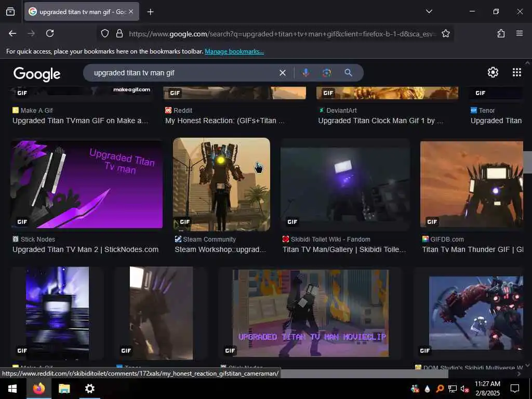Open Titan TV Man/Gallery Fandom title
The height and width of the screenshot is (399, 532).
click(x=344, y=250)
